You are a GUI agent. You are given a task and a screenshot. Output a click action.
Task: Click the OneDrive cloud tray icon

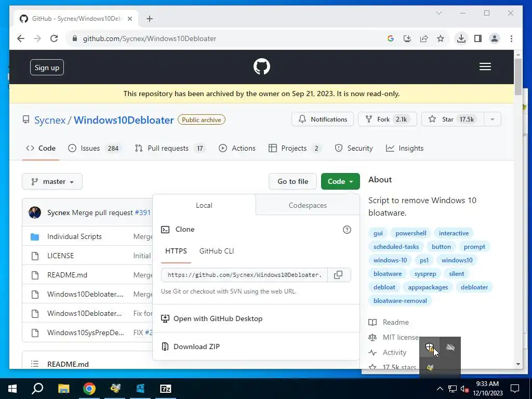click(x=450, y=347)
